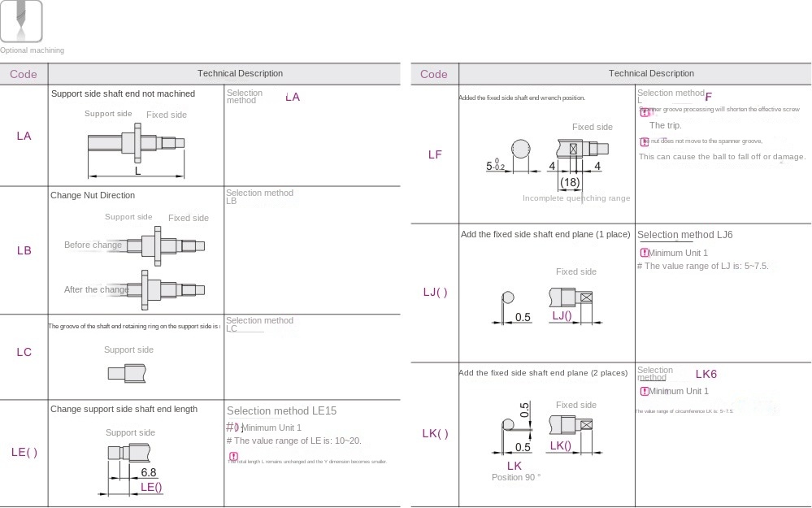The image size is (812, 508).
Task: Click the warning icon beside nut does not move note
Action: pyautogui.click(x=645, y=141)
